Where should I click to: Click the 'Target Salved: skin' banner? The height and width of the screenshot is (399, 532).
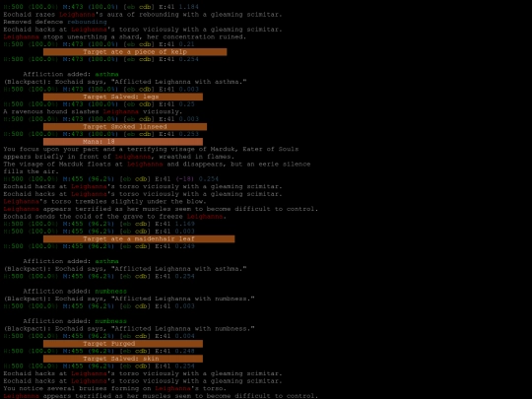tap(123, 359)
